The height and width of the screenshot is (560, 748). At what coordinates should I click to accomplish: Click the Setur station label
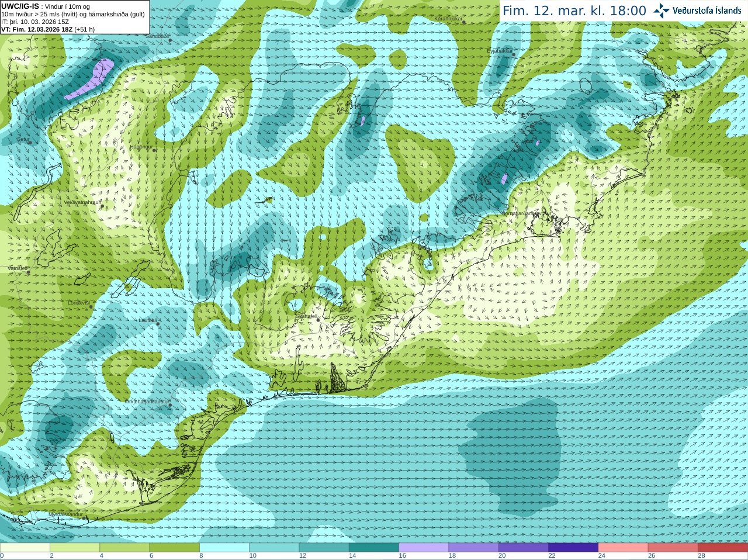click(x=23, y=139)
